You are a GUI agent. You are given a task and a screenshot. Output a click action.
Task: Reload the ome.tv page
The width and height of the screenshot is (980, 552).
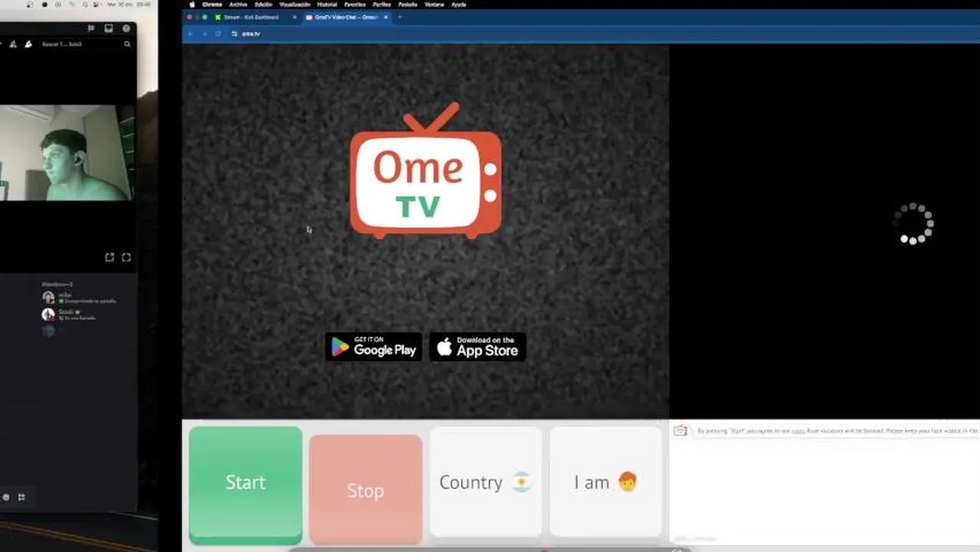click(x=219, y=34)
